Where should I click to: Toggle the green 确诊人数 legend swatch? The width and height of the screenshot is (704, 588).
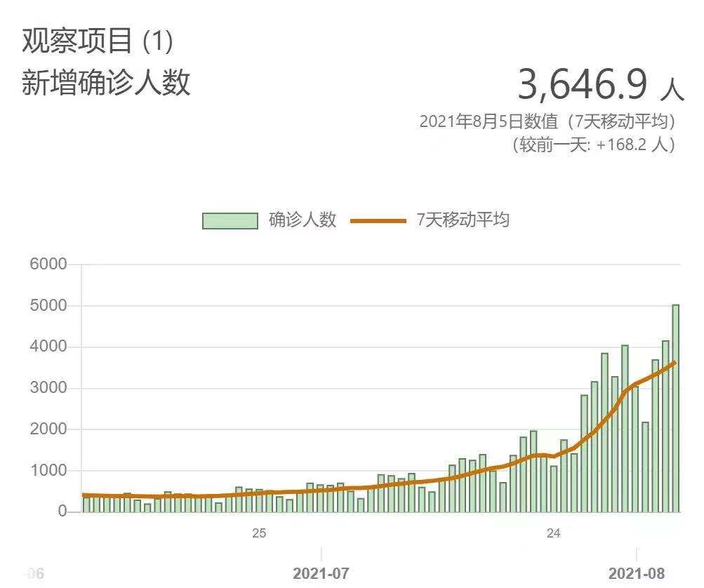[230, 220]
